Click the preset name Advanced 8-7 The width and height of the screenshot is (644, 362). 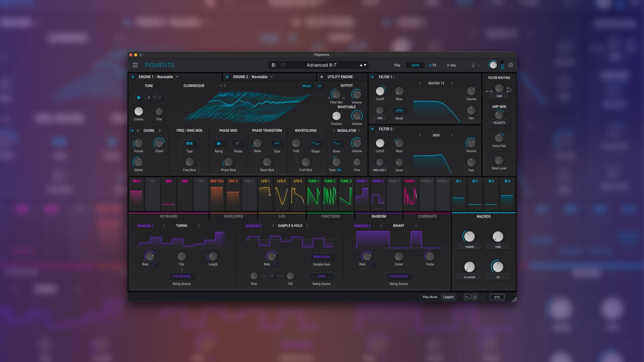pos(321,65)
